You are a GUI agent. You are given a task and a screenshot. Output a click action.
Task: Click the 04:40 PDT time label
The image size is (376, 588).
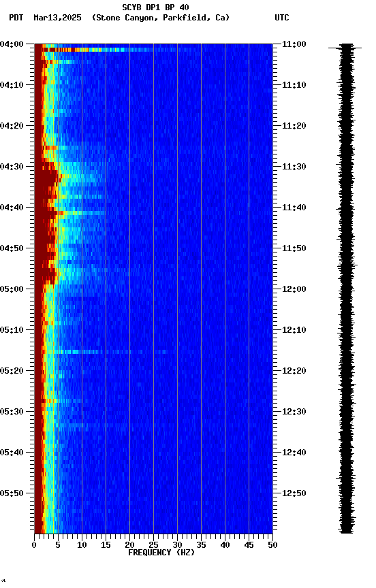(x=12, y=208)
